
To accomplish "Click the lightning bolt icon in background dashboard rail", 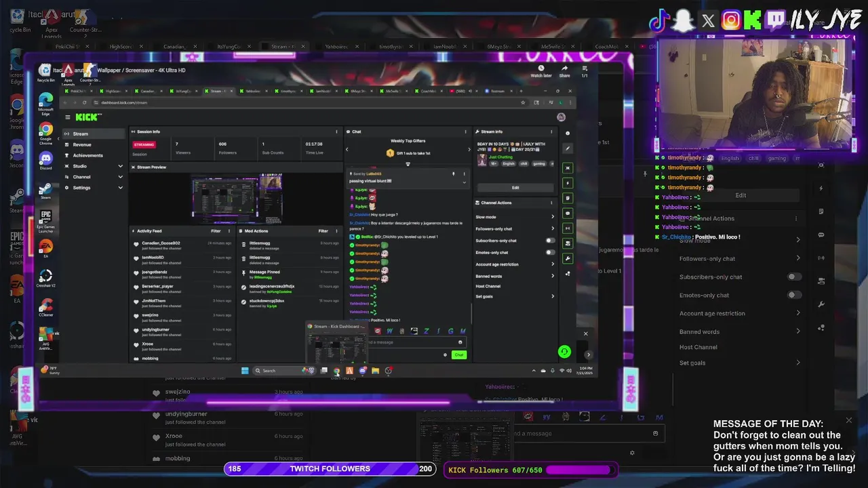I will (x=821, y=188).
